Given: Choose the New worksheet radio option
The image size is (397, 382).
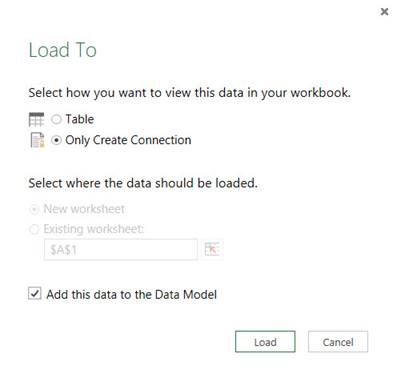Looking at the screenshot, I should [x=34, y=210].
